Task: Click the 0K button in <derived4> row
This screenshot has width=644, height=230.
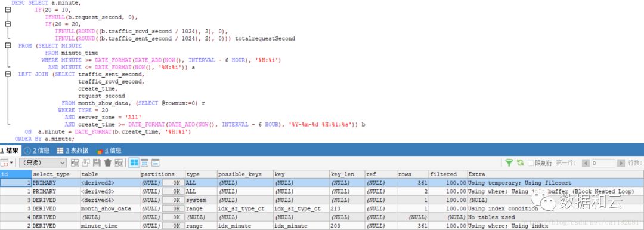Action: tap(174, 200)
